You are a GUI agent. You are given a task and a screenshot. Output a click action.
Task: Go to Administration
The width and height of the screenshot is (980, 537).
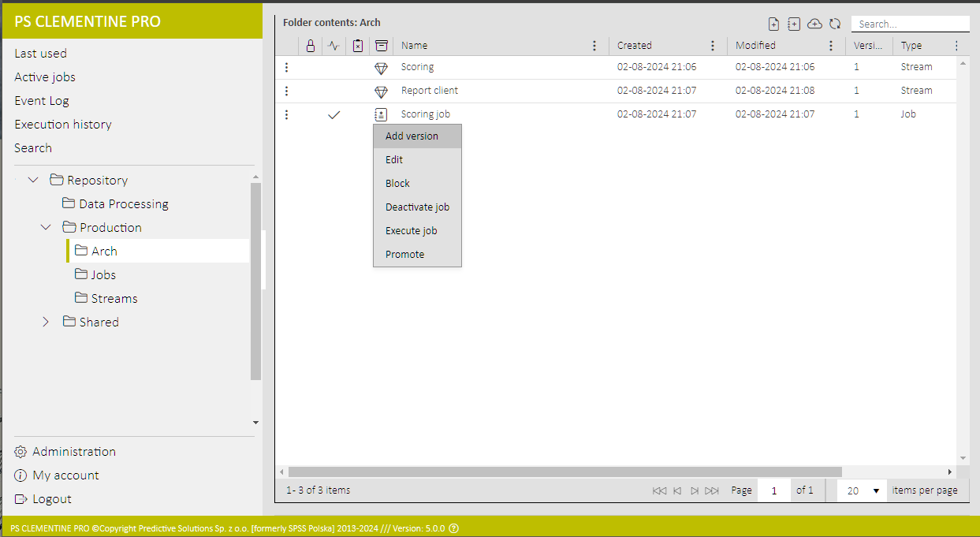tap(74, 452)
